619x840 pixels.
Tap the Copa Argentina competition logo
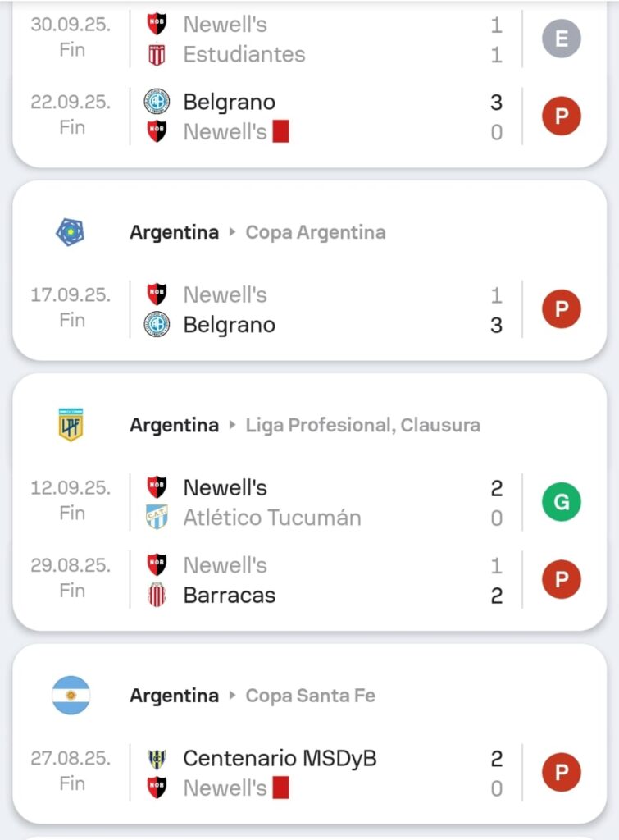coord(70,232)
